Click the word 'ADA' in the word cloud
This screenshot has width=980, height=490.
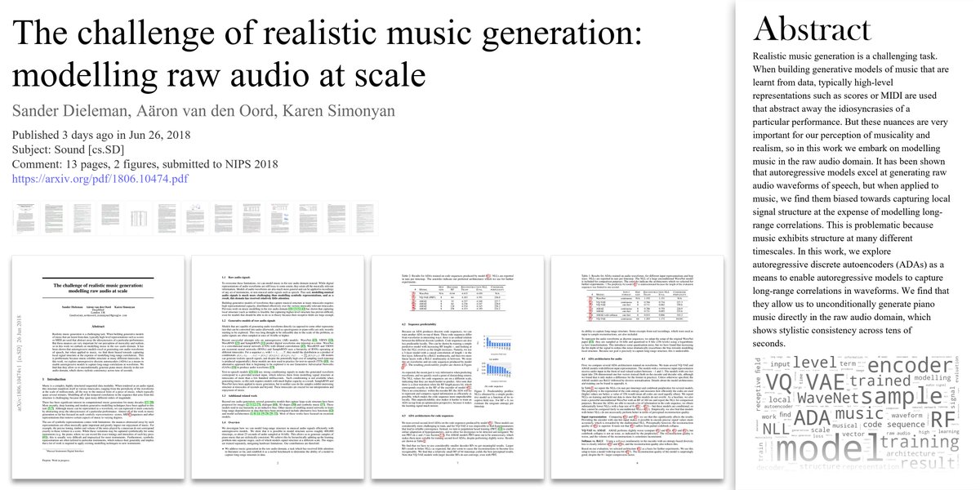812,418
